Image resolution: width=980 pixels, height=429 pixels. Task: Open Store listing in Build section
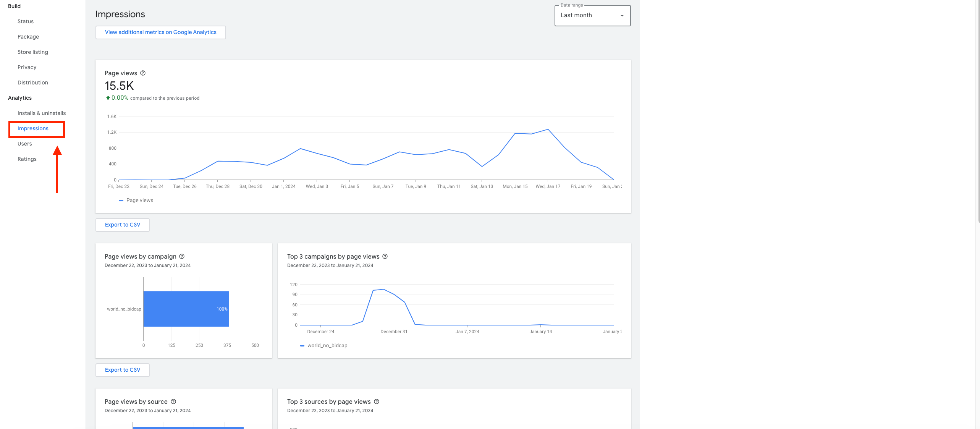pos(33,52)
